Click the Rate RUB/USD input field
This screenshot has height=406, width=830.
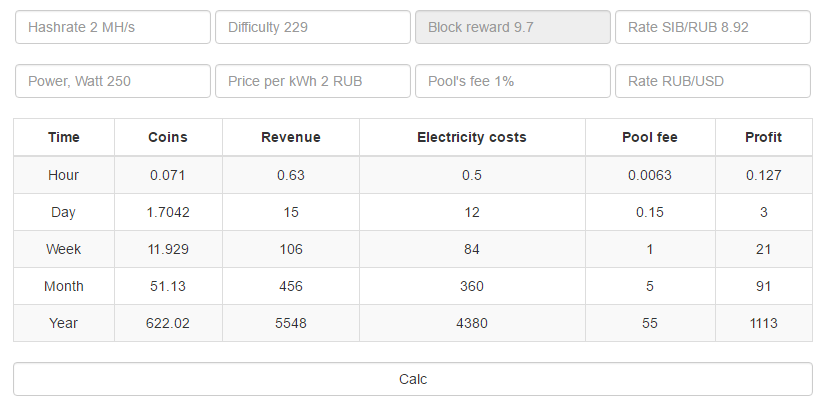(x=713, y=81)
